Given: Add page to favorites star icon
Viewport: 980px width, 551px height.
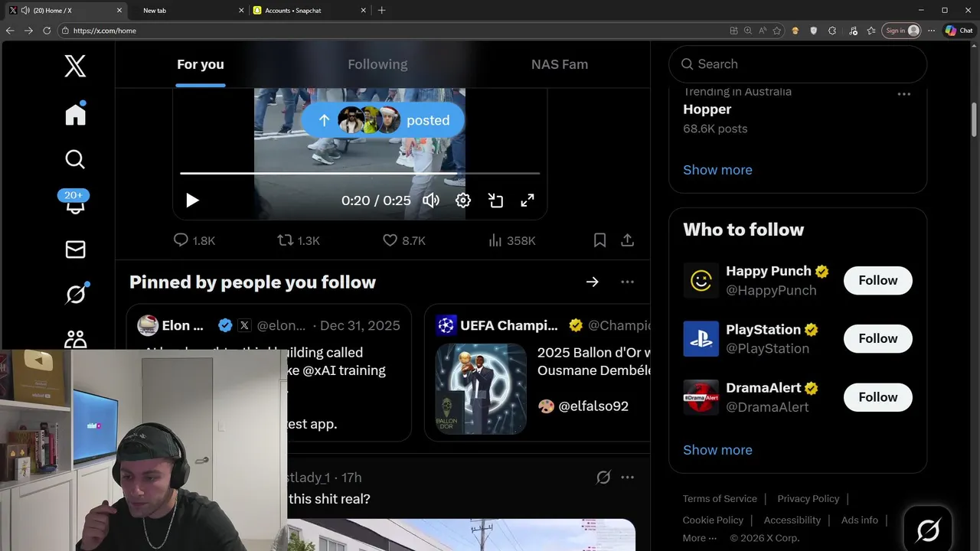Looking at the screenshot, I should click(x=777, y=31).
